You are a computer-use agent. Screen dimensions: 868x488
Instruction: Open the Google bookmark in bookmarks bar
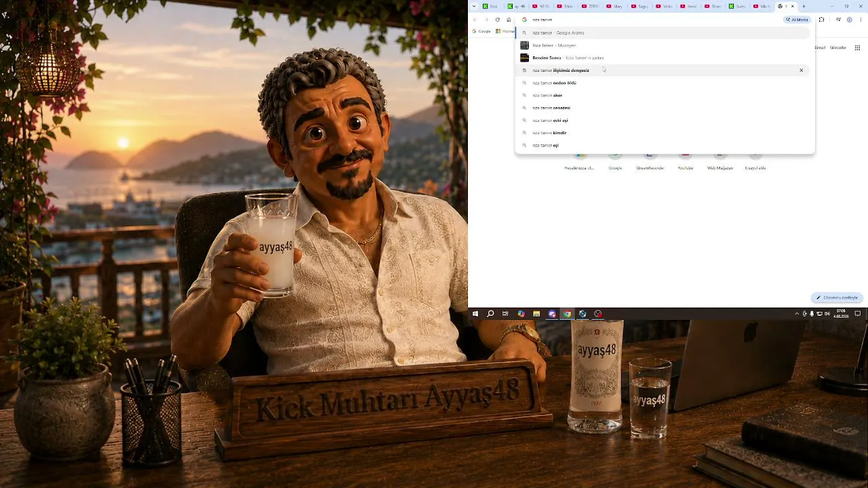[x=482, y=31]
